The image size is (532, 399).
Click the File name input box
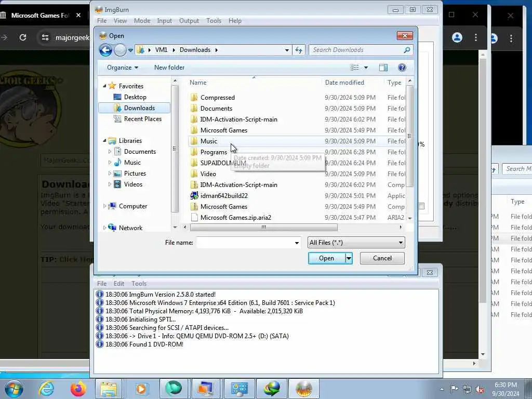tap(244, 243)
